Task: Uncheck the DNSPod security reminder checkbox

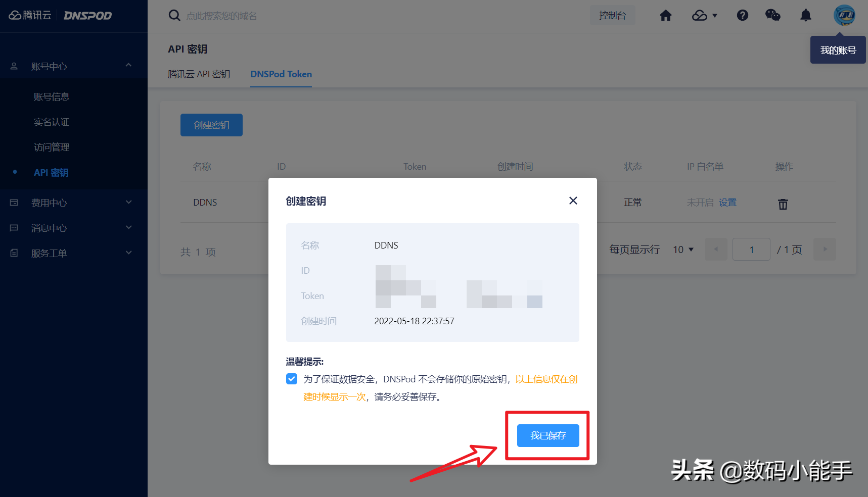Action: pos(292,379)
